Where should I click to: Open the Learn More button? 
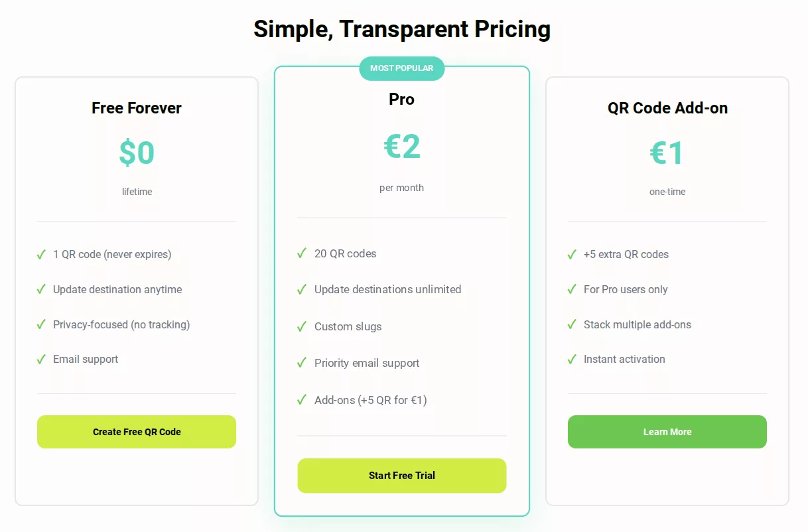coord(667,432)
